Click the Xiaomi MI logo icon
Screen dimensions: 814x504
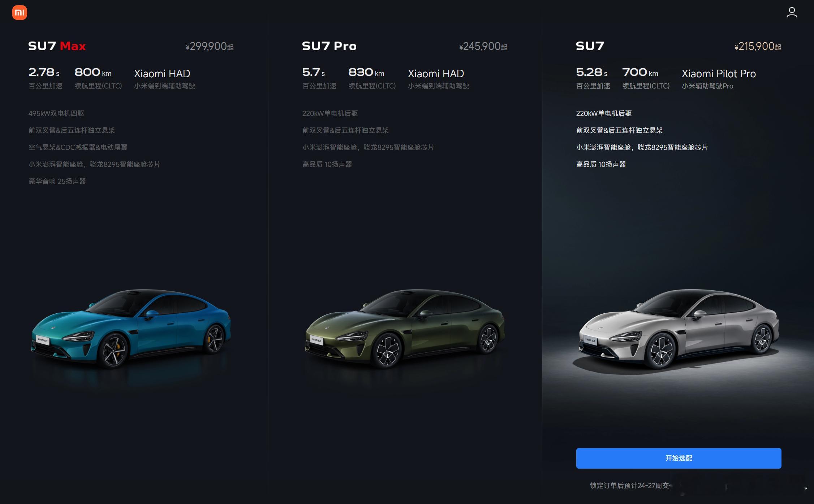coord(20,13)
